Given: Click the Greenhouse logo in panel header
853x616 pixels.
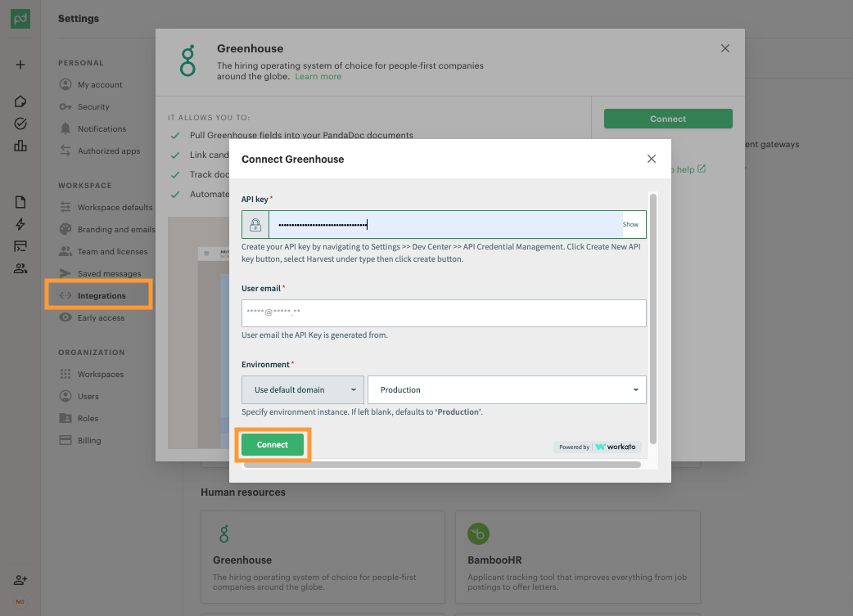Looking at the screenshot, I should 187,61.
